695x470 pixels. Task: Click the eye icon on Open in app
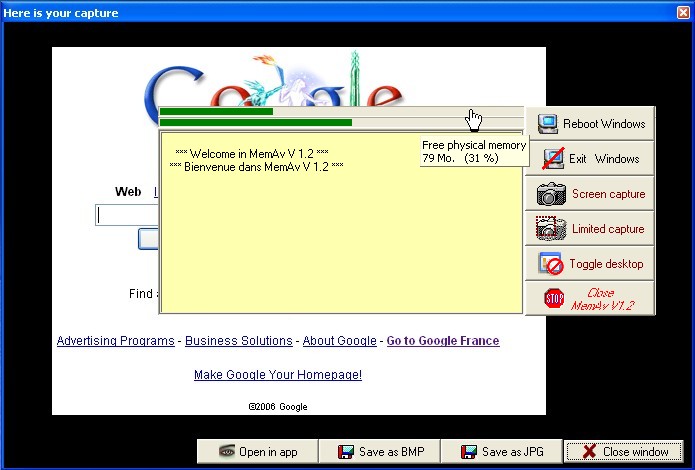227,451
